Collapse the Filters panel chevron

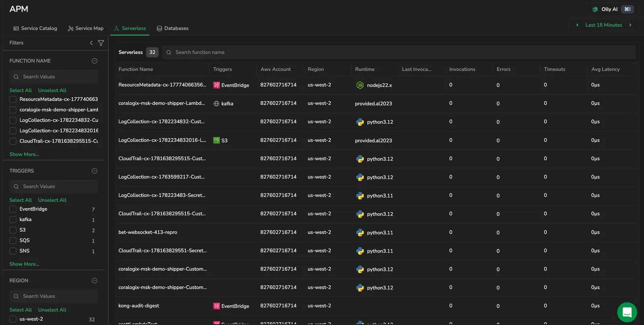[x=91, y=43]
